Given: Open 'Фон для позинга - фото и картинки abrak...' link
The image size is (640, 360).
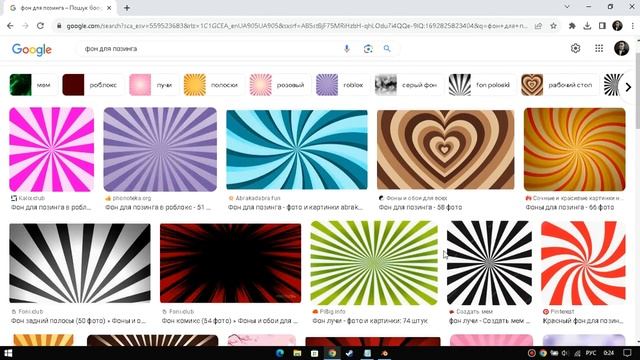Looking at the screenshot, I should pyautogui.click(x=295, y=207).
